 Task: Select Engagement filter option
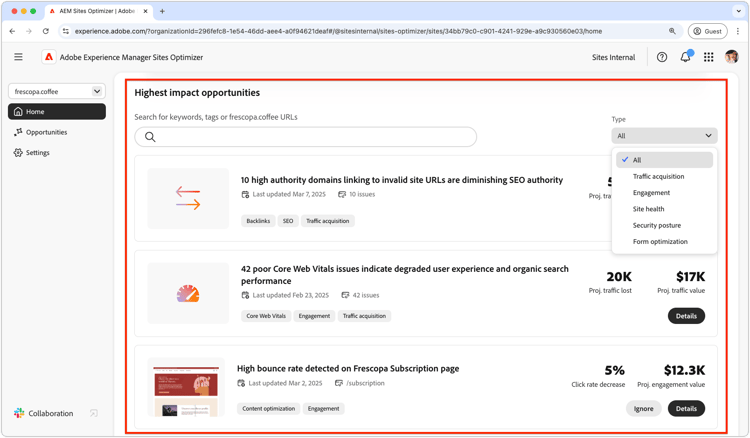tap(651, 193)
